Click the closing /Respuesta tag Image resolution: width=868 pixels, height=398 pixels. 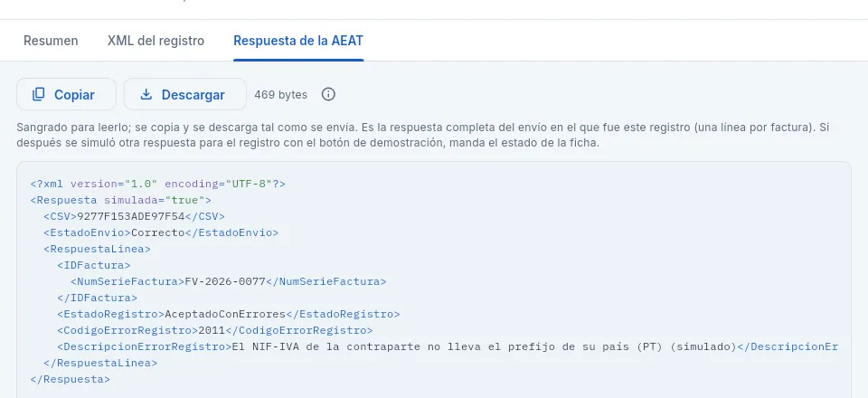pyautogui.click(x=71, y=379)
